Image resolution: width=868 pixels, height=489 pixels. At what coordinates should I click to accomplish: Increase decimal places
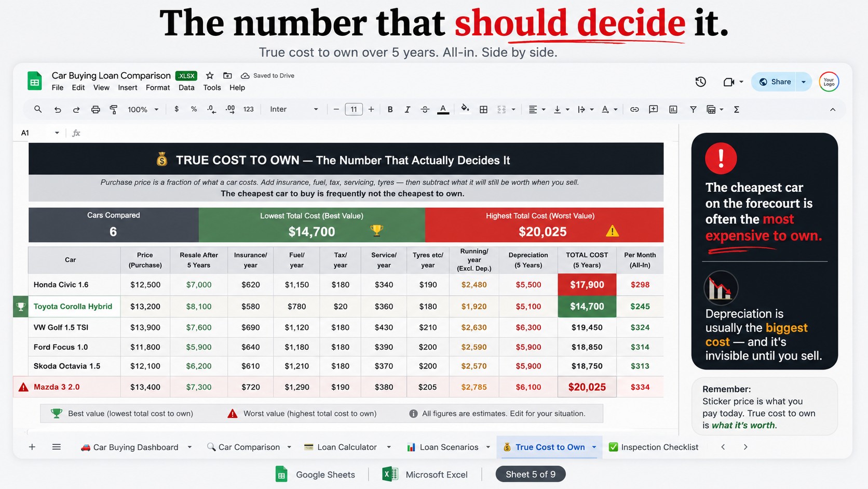[230, 109]
